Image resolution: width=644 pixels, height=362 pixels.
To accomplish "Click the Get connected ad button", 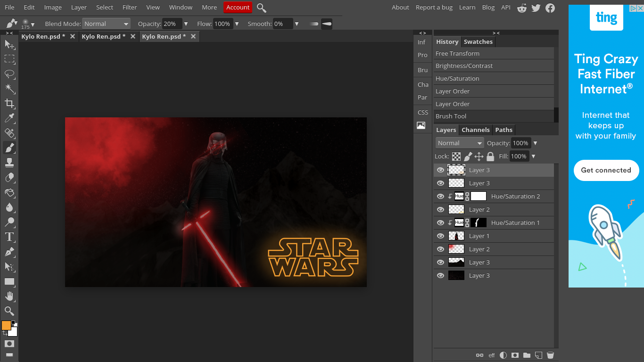I will click(x=606, y=170).
